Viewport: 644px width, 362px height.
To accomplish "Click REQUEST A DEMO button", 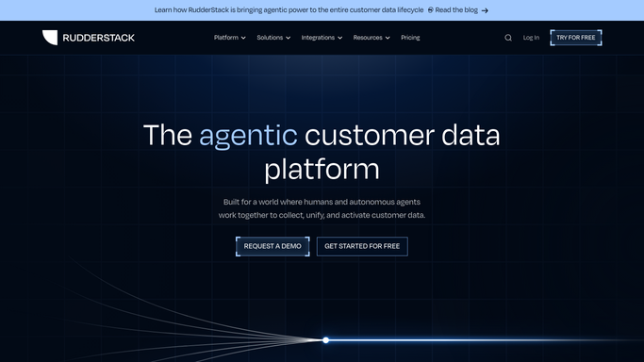I will click(x=272, y=246).
